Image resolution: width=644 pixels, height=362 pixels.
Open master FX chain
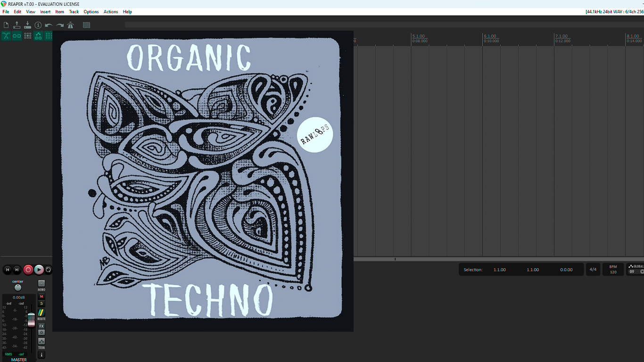[x=41, y=326]
